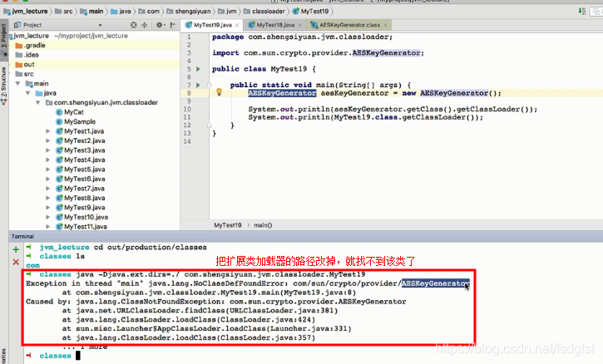The width and height of the screenshot is (603, 364).
Task: Click the import statement on line 3
Action: pos(318,53)
